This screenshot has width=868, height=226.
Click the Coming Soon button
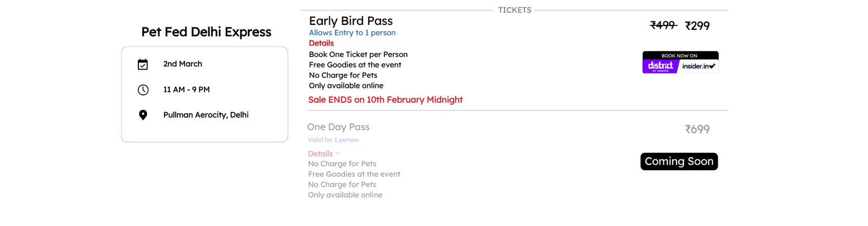679,162
